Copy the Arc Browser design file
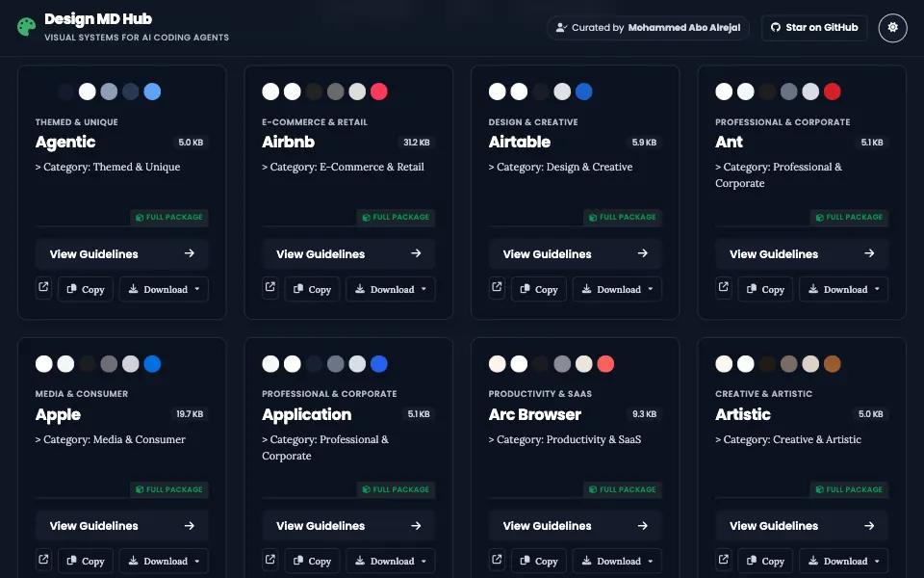This screenshot has height=578, width=924. pyautogui.click(x=539, y=561)
